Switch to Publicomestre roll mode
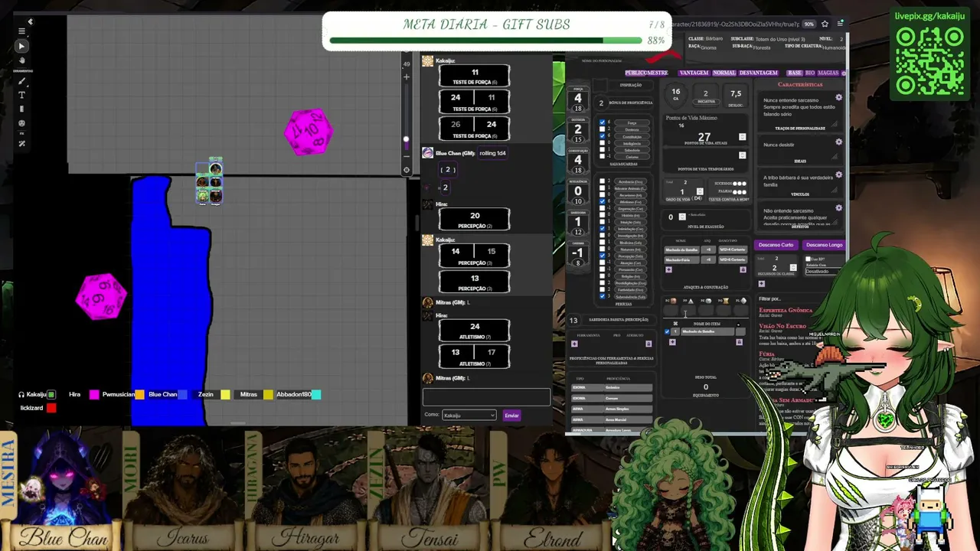 click(x=646, y=73)
